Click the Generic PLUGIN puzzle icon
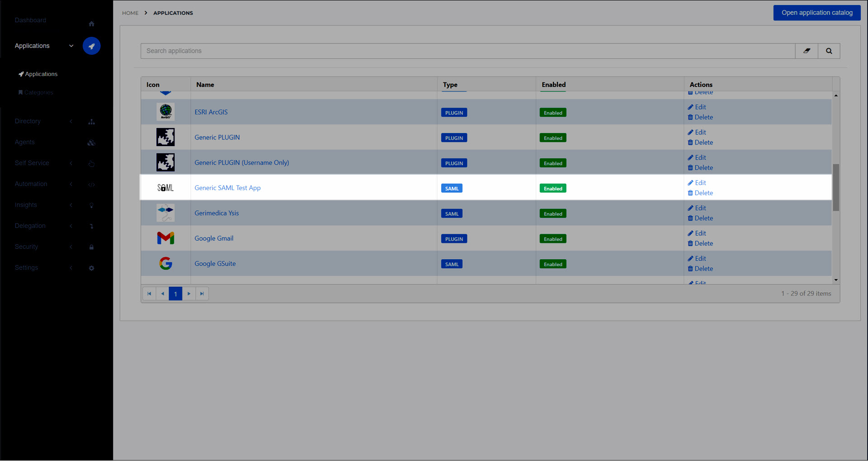 (165, 137)
